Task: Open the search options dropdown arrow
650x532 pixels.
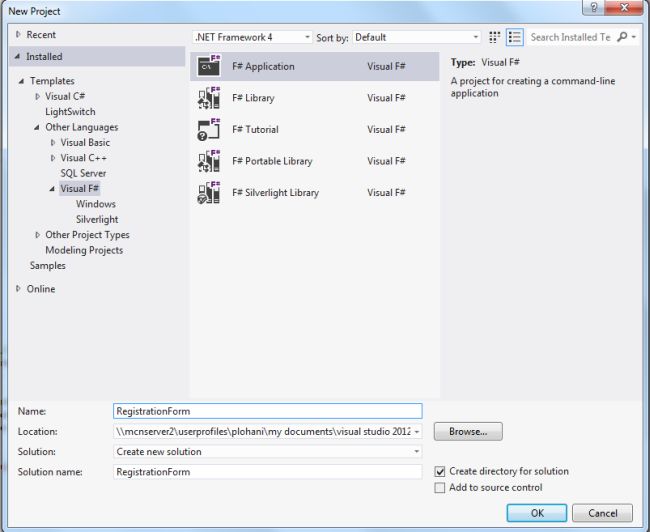Action: (x=634, y=37)
